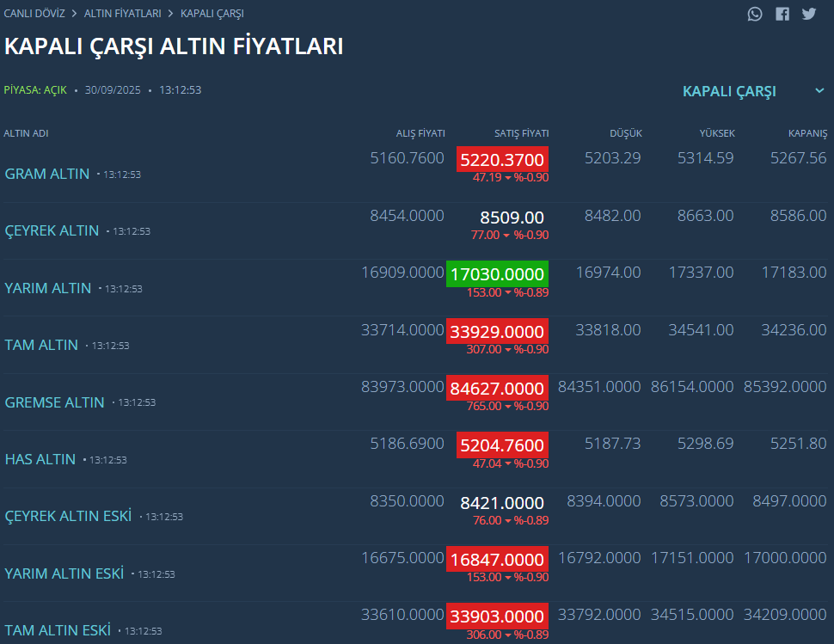Open ÇEYREK ALTIN ESKİ price page
834x644 pixels.
pos(68,517)
